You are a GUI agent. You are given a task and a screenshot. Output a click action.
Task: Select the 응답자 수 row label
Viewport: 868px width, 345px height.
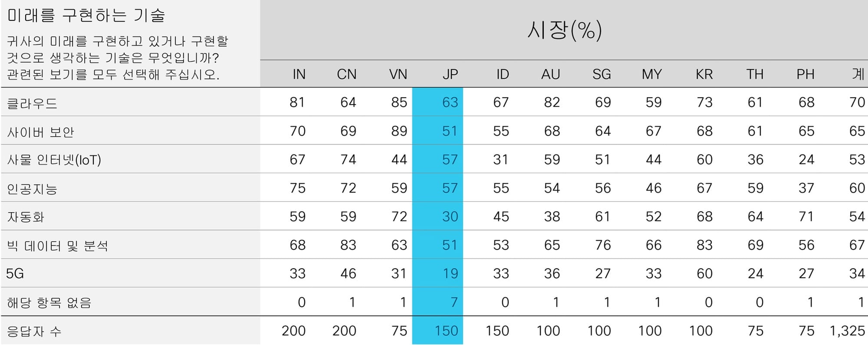pyautogui.click(x=34, y=332)
